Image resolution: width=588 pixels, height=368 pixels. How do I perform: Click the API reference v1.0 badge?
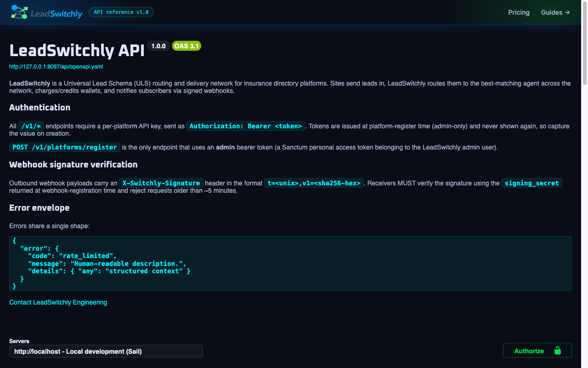coord(121,12)
